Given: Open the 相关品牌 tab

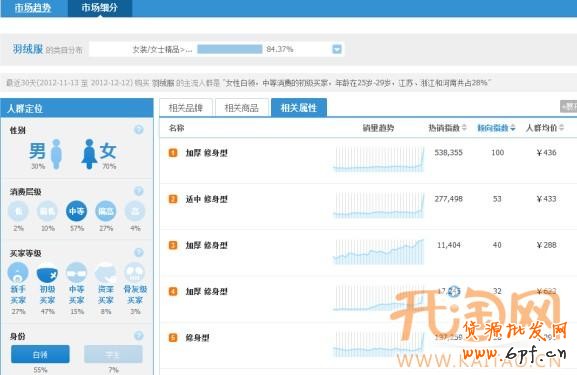Looking at the screenshot, I should pyautogui.click(x=185, y=108).
